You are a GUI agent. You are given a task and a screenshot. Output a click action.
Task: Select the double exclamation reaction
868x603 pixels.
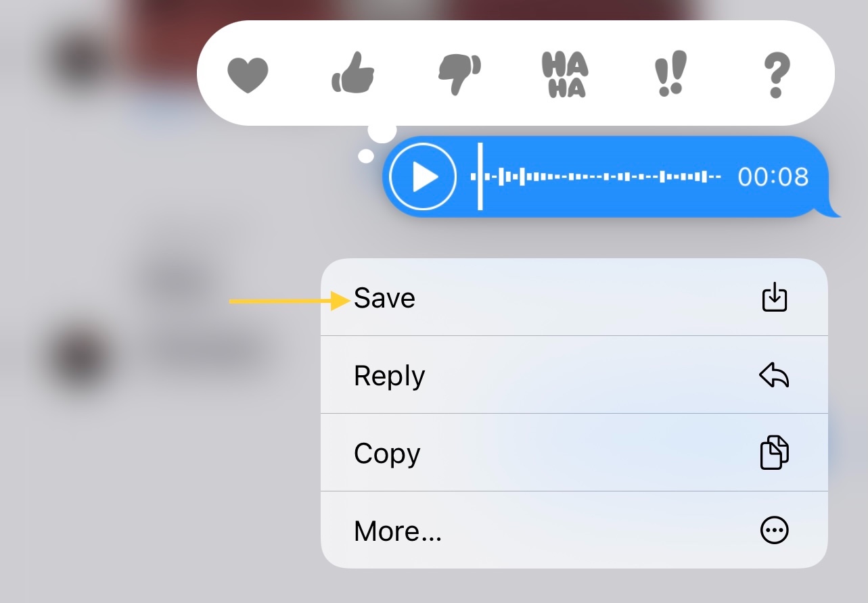670,74
